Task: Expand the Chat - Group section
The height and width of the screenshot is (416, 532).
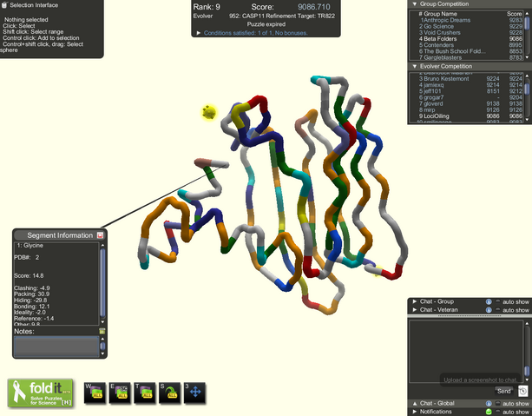Action: coord(414,301)
